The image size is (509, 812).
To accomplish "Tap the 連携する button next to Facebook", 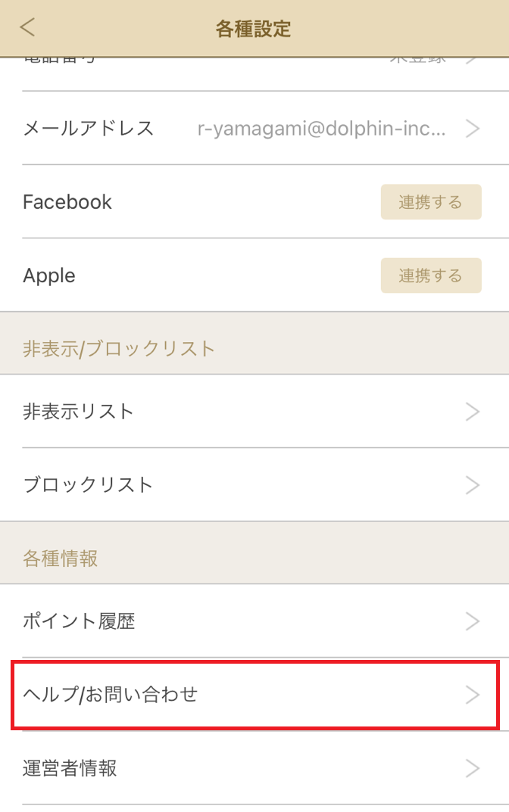I will click(x=431, y=202).
